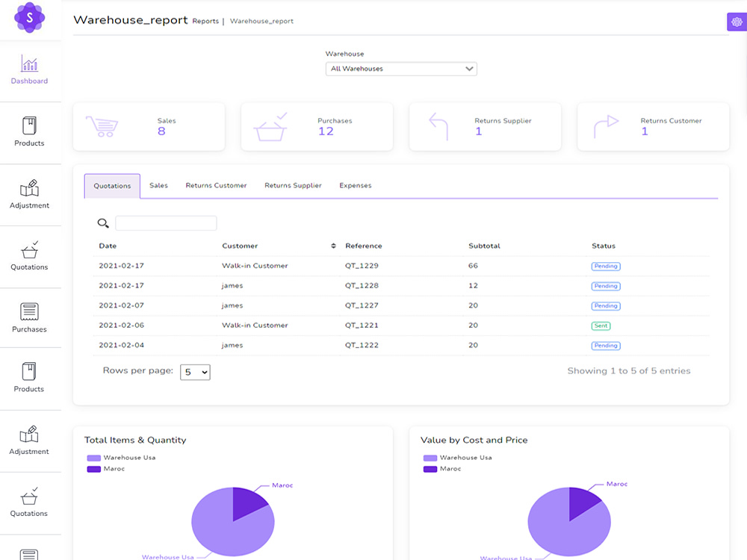
Task: Focus the quotations search input field
Action: (167, 223)
